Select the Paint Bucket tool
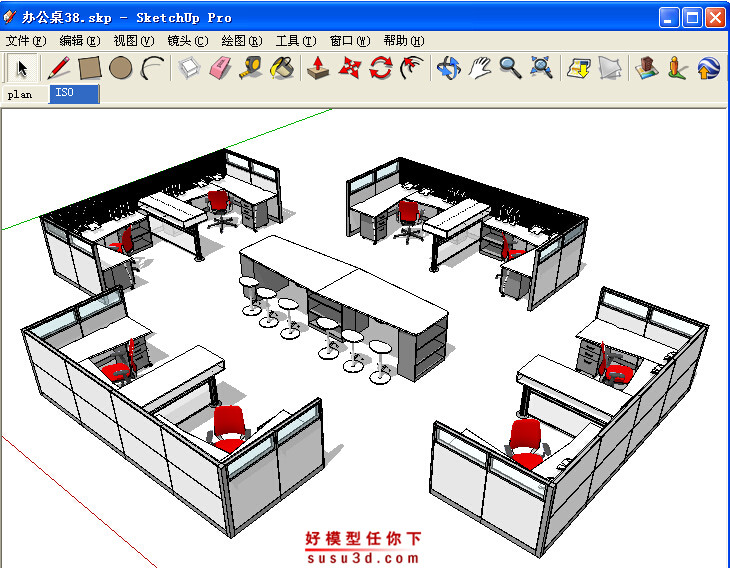Viewport: 730px width, 568px height. (282, 68)
